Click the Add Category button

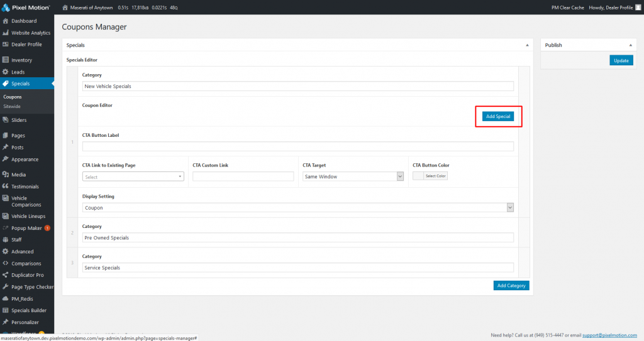tap(511, 286)
